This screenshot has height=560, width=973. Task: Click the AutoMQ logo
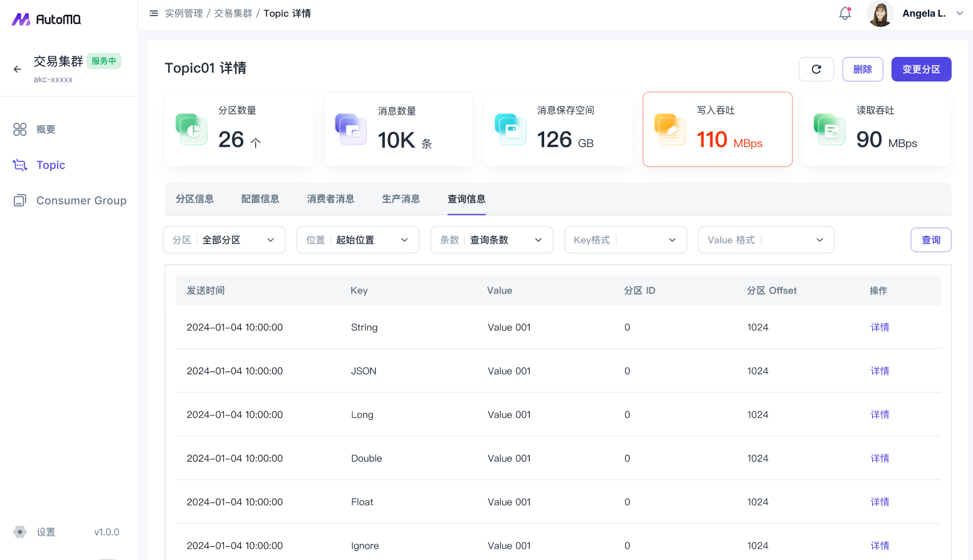coord(46,19)
